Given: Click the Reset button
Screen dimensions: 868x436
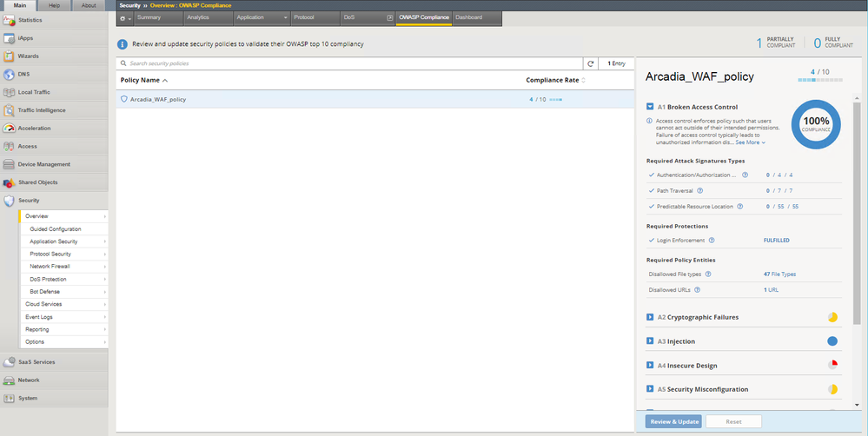Looking at the screenshot, I should (x=733, y=421).
